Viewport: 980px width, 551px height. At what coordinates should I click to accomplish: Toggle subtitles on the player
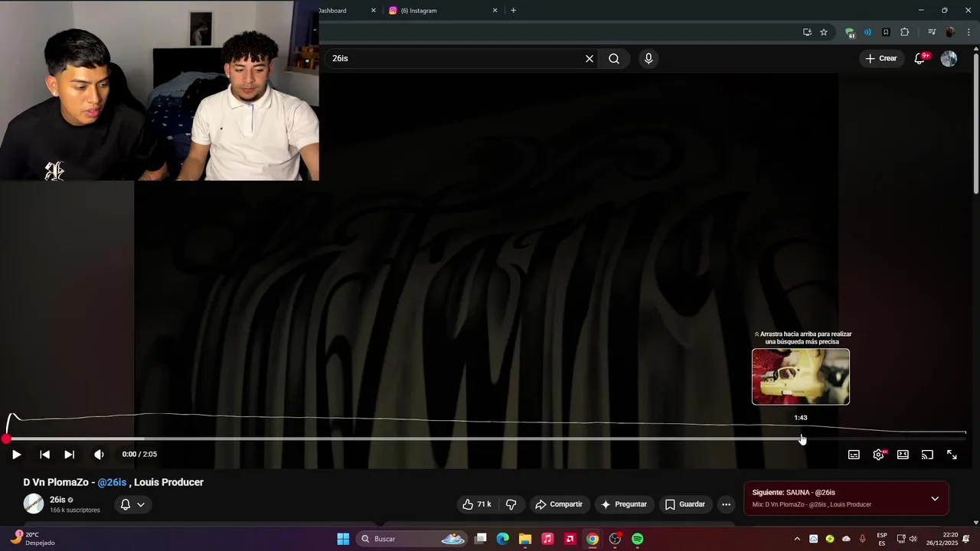[854, 455]
